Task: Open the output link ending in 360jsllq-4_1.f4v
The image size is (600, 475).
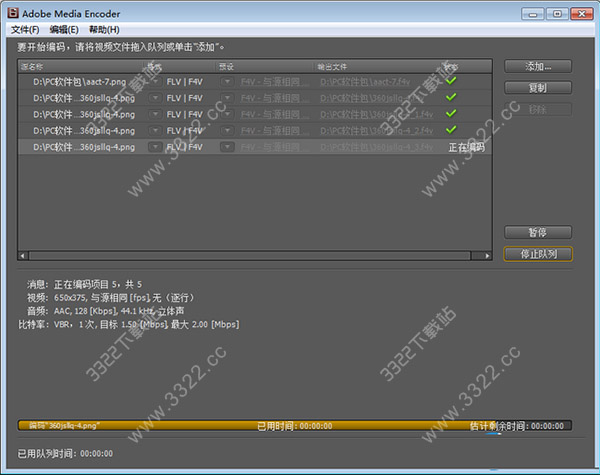Action: 377,114
